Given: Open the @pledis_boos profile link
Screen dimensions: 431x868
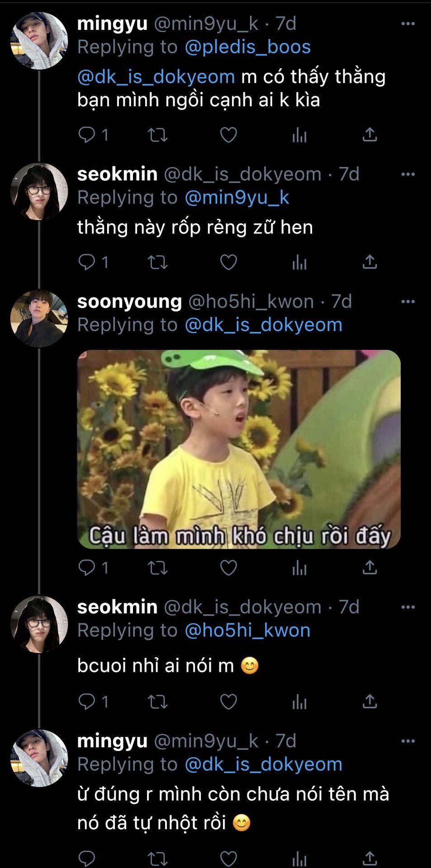Looking at the screenshot, I should click(x=247, y=47).
